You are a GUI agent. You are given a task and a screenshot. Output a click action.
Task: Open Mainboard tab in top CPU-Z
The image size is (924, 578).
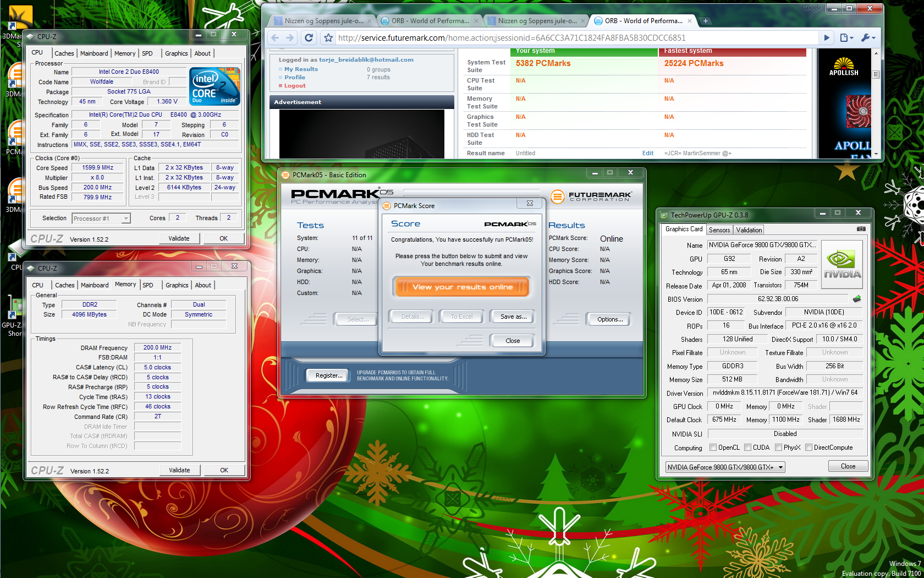[94, 53]
